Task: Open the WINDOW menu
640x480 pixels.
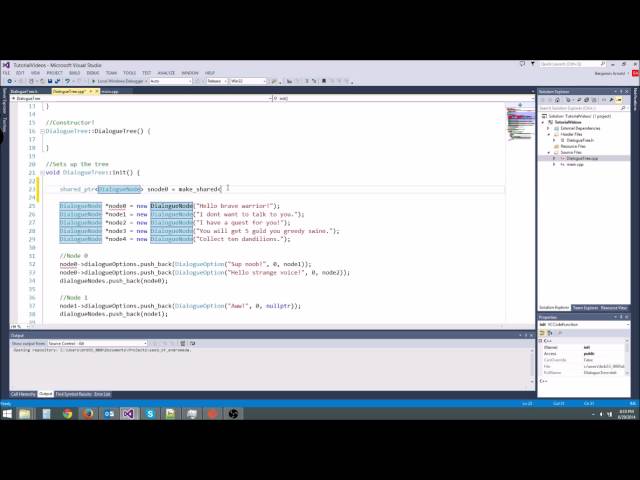Action: coord(190,73)
